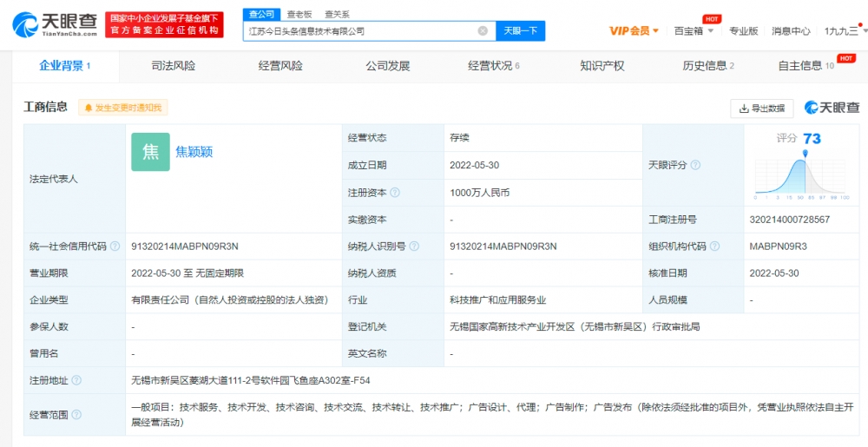The image size is (868, 447).
Task: Click the 天眼一下 search button
Action: pos(520,31)
